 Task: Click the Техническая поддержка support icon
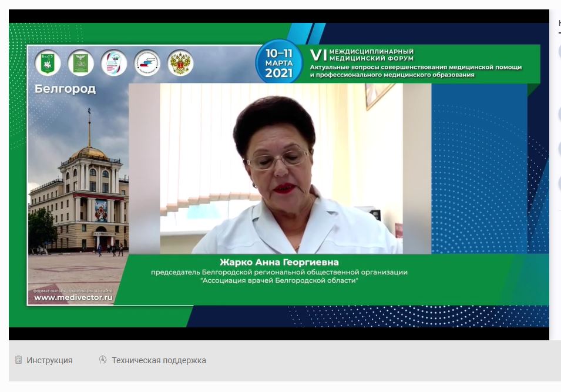[x=103, y=360]
